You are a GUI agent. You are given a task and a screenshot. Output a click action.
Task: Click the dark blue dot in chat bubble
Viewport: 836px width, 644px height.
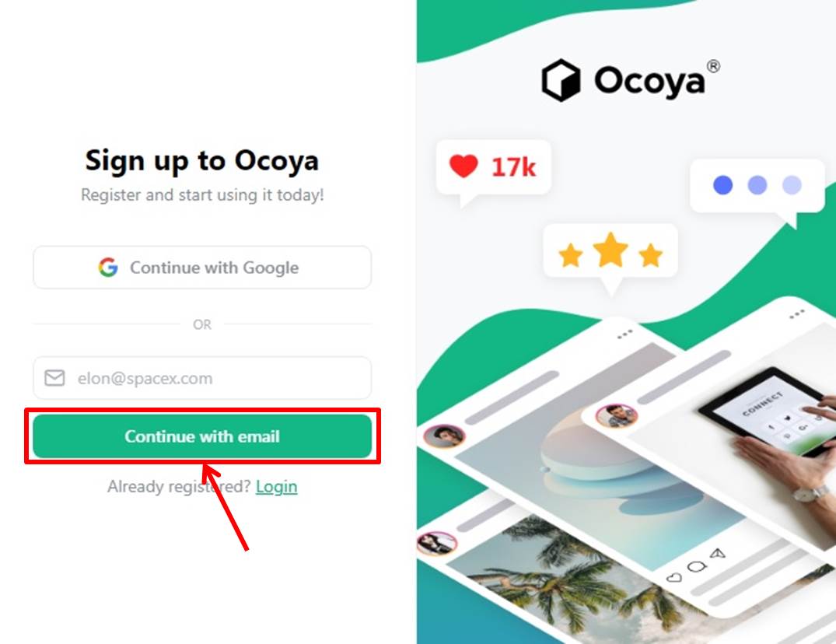722,185
